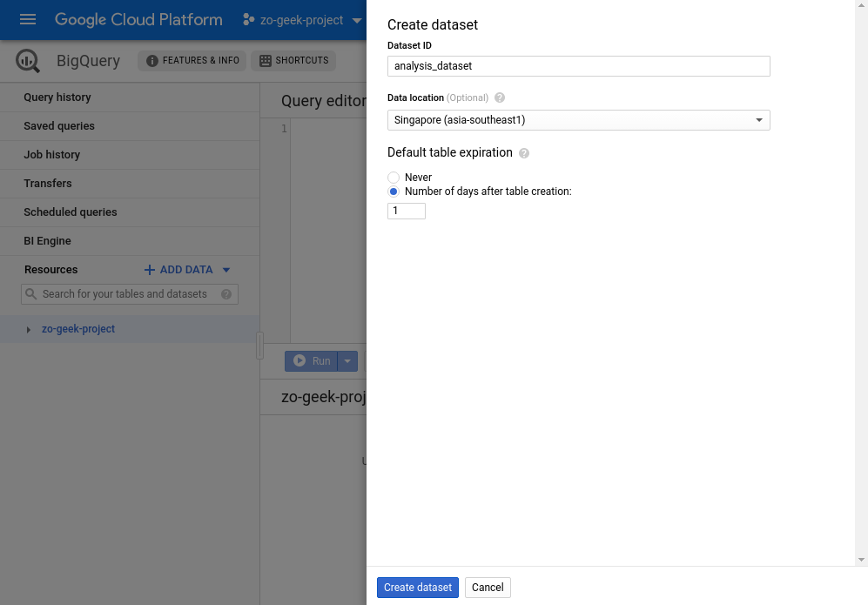The height and width of the screenshot is (605, 868).
Task: Open Scheduled queries
Action: 130,212
